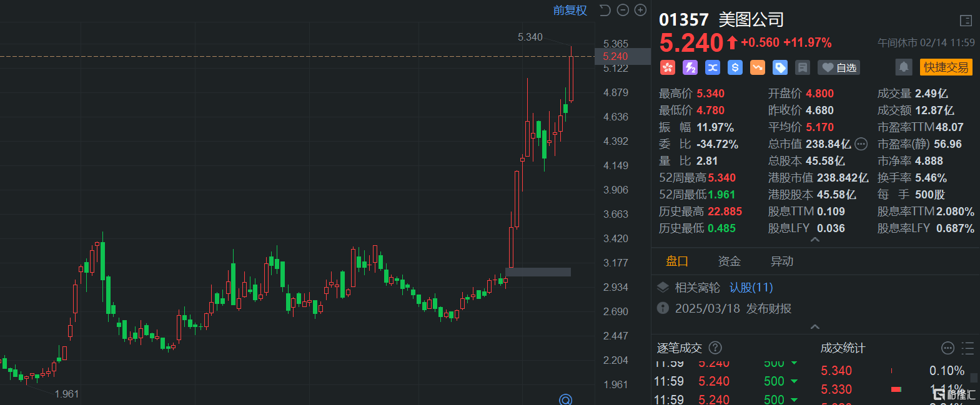Click the 相关窝轮 layers icon
This screenshot has width=980, height=405.
(x=663, y=287)
